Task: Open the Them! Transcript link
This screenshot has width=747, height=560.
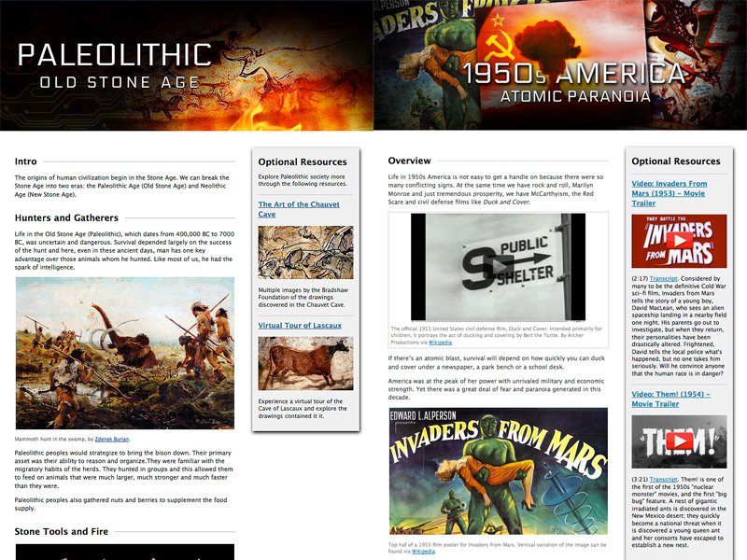Action: pos(663,480)
